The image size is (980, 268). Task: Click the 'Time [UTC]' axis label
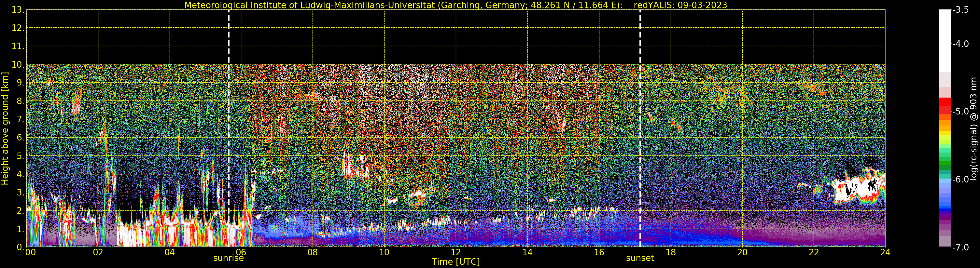[x=456, y=262]
